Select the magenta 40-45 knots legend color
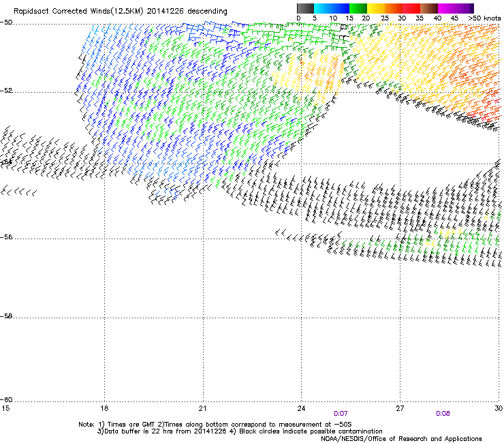 tap(447, 8)
